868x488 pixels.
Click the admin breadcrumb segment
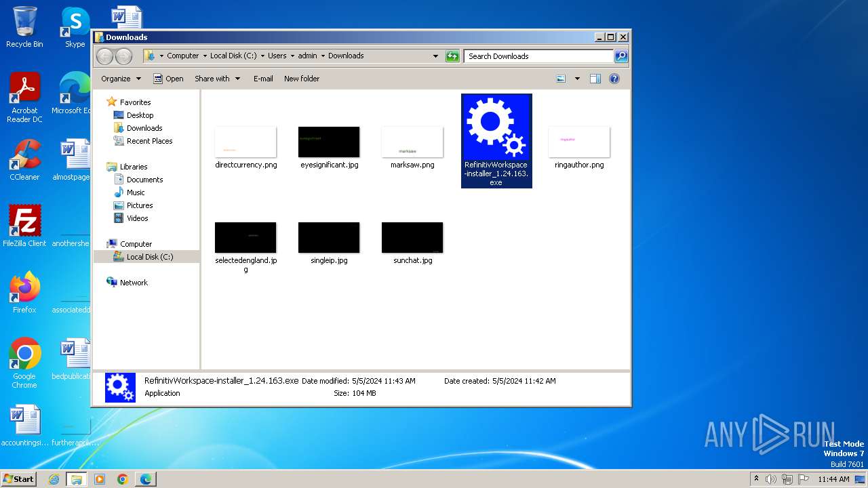coord(307,56)
